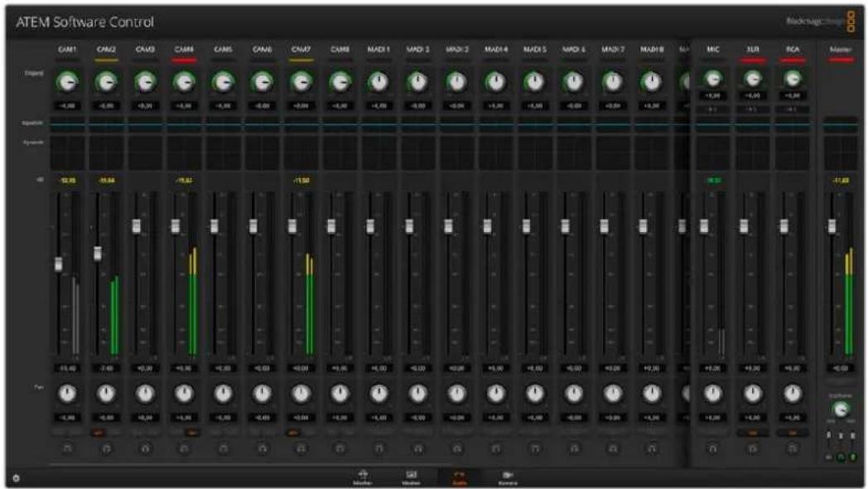868x489 pixels.
Task: Click the CAM1 fader handle
Action: click(59, 264)
